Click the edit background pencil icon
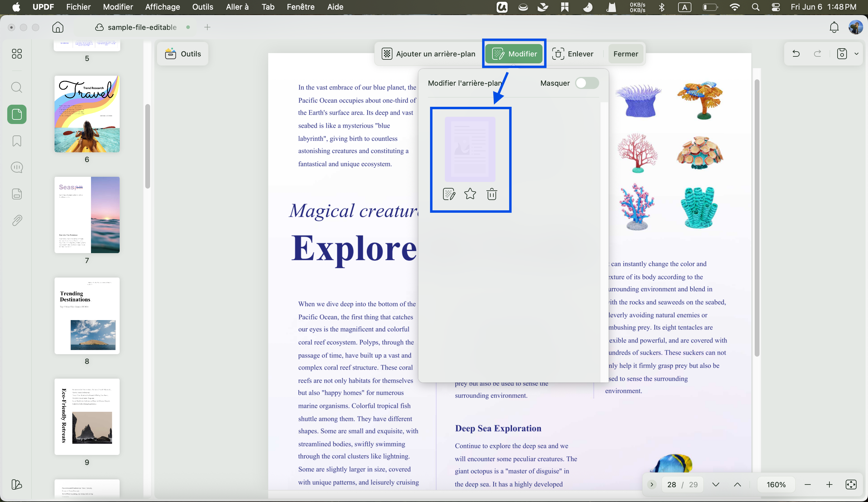The height and width of the screenshot is (502, 868). point(449,194)
